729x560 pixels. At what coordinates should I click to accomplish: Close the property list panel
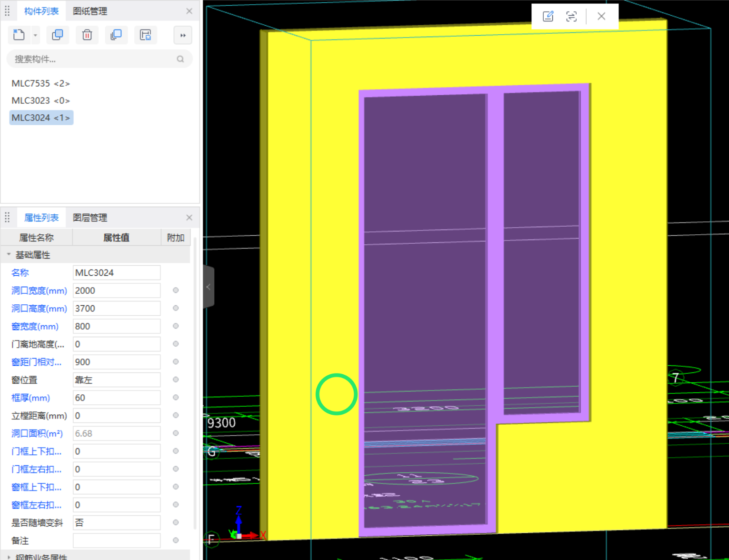[190, 218]
